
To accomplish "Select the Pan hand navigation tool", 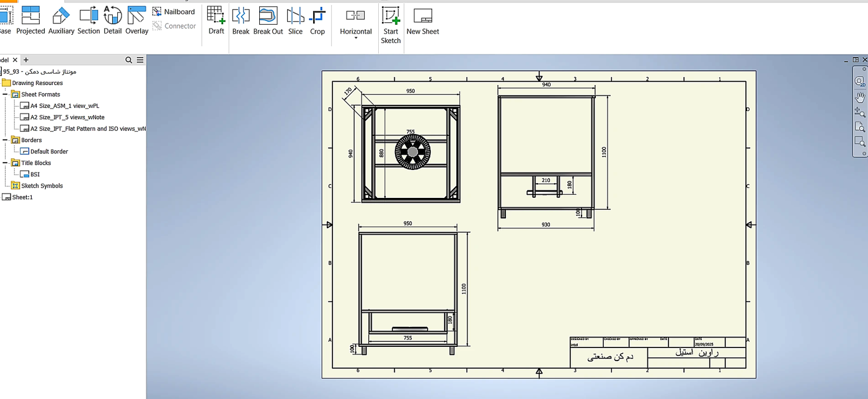I will pos(860,97).
